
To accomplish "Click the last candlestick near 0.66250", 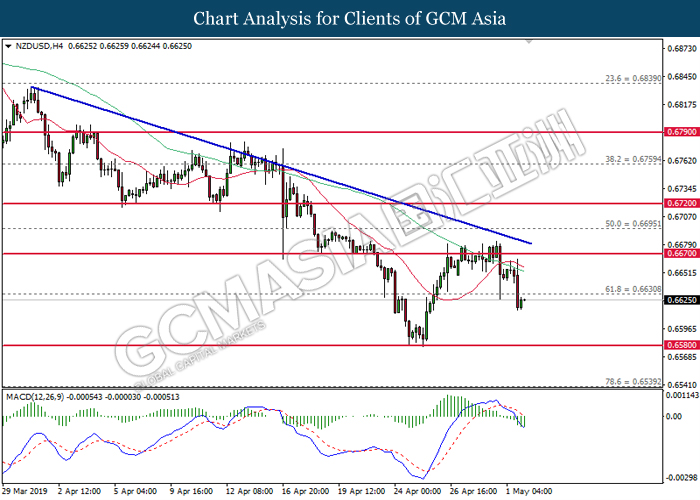I will pyautogui.click(x=524, y=300).
